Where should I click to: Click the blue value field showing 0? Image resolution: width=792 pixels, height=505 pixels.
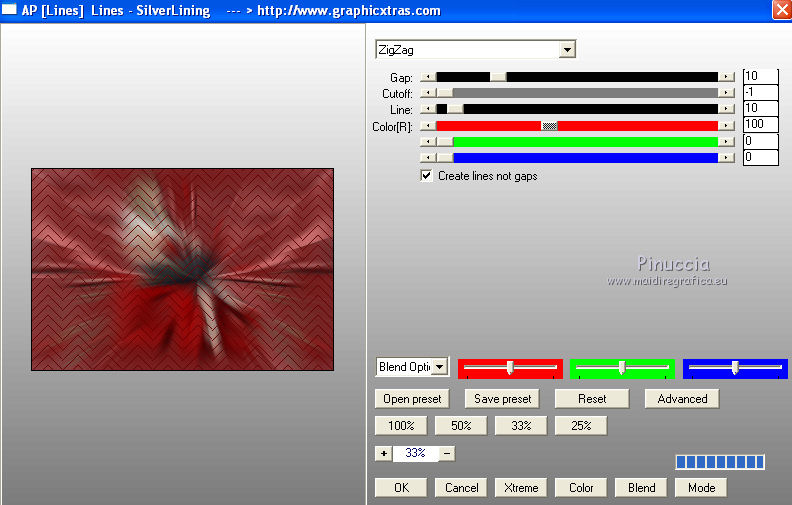point(760,157)
